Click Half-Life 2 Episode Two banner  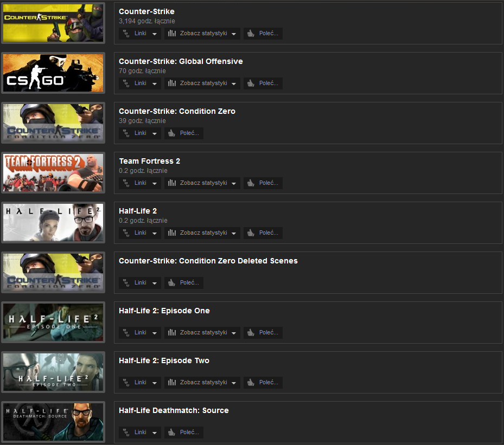[53, 372]
